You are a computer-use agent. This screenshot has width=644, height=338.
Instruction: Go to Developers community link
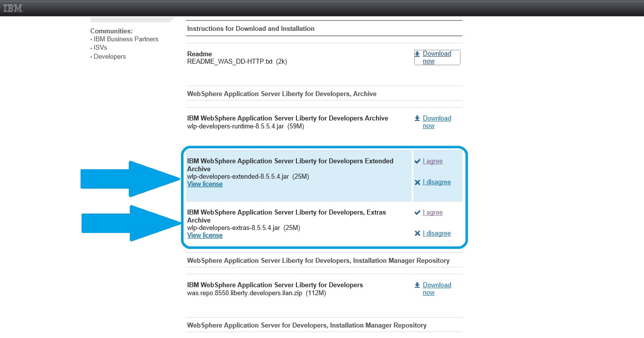point(109,57)
